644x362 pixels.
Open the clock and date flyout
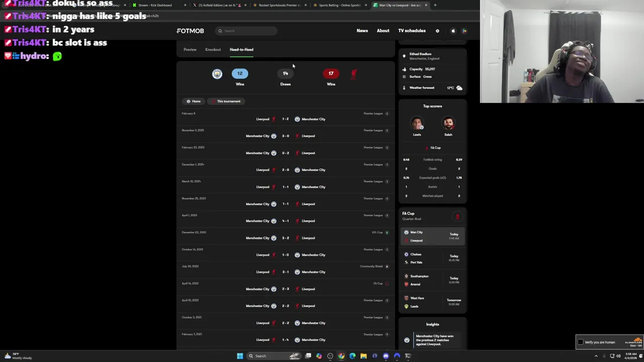click(x=630, y=356)
